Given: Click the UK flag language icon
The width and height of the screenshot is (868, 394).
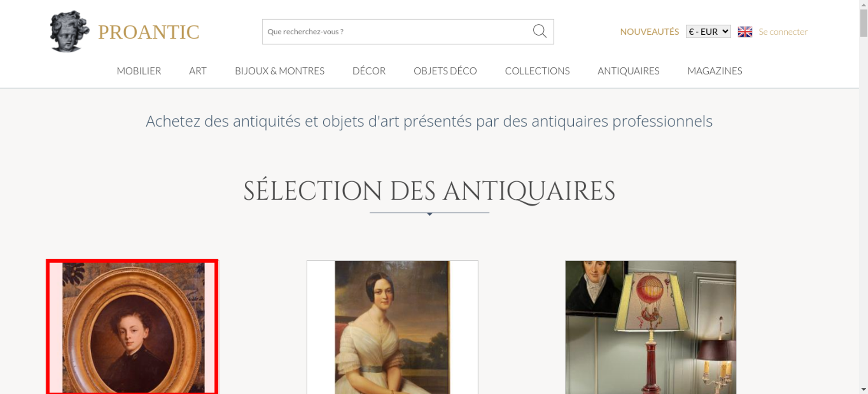Looking at the screenshot, I should click(x=745, y=32).
